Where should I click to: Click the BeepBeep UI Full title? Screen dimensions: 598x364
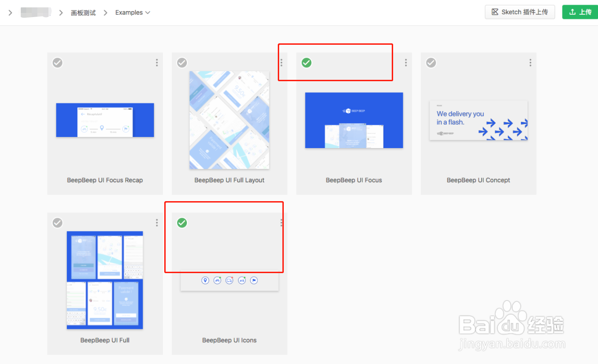(x=105, y=340)
